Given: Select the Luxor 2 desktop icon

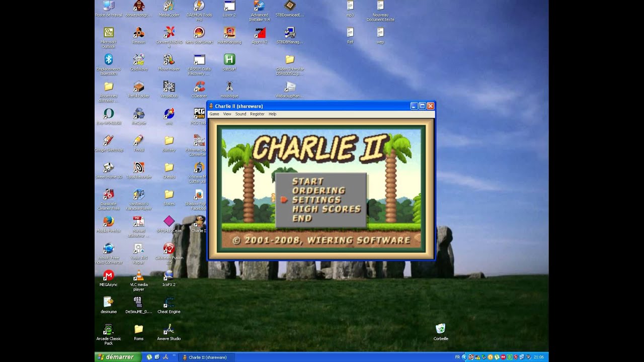Looking at the screenshot, I should [x=229, y=9].
